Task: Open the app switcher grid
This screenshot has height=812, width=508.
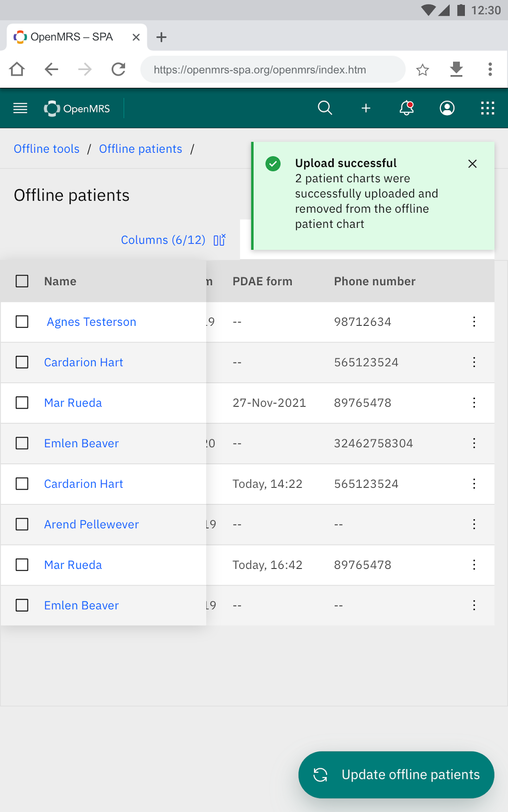Action: [x=488, y=108]
